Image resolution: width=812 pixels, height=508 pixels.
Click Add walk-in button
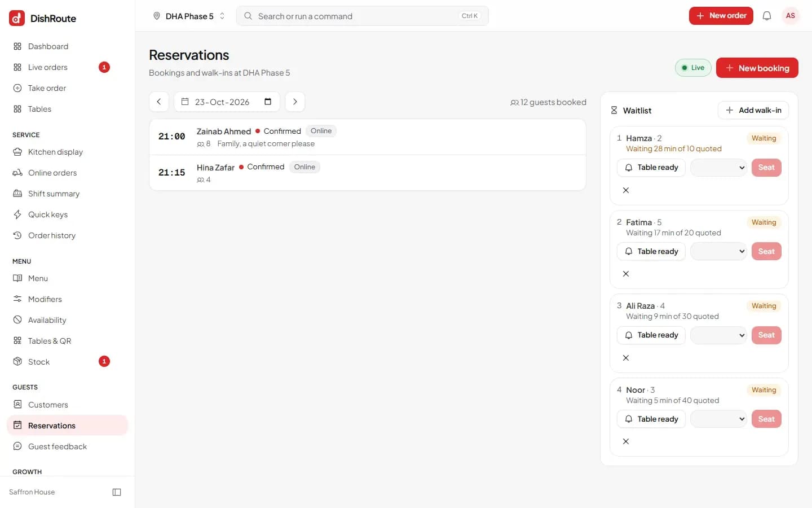tap(753, 110)
